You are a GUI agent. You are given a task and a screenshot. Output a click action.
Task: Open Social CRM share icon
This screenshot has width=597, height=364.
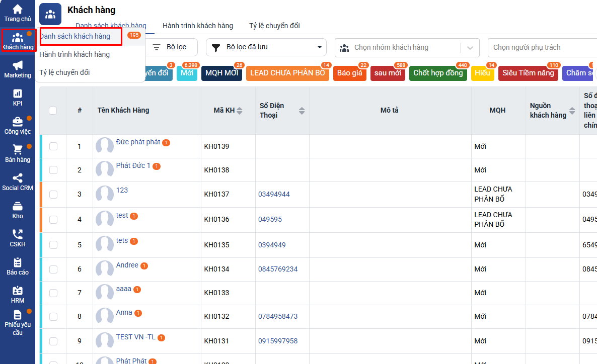click(x=18, y=178)
